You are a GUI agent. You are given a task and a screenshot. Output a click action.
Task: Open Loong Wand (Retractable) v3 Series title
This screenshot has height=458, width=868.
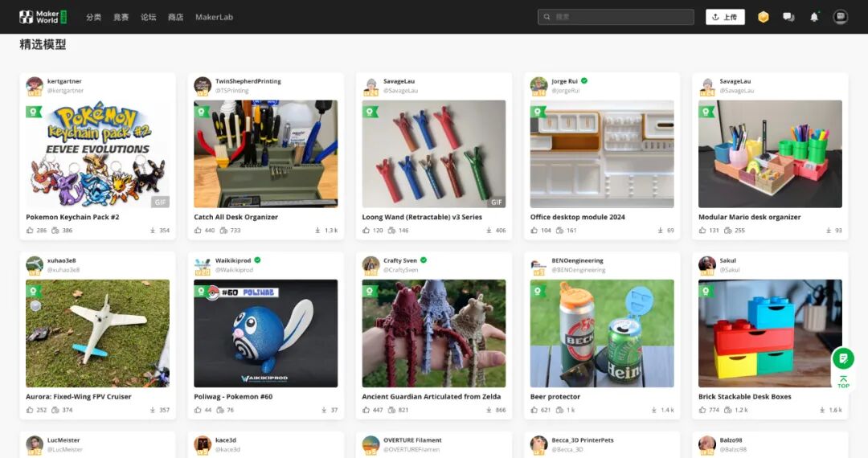point(422,217)
